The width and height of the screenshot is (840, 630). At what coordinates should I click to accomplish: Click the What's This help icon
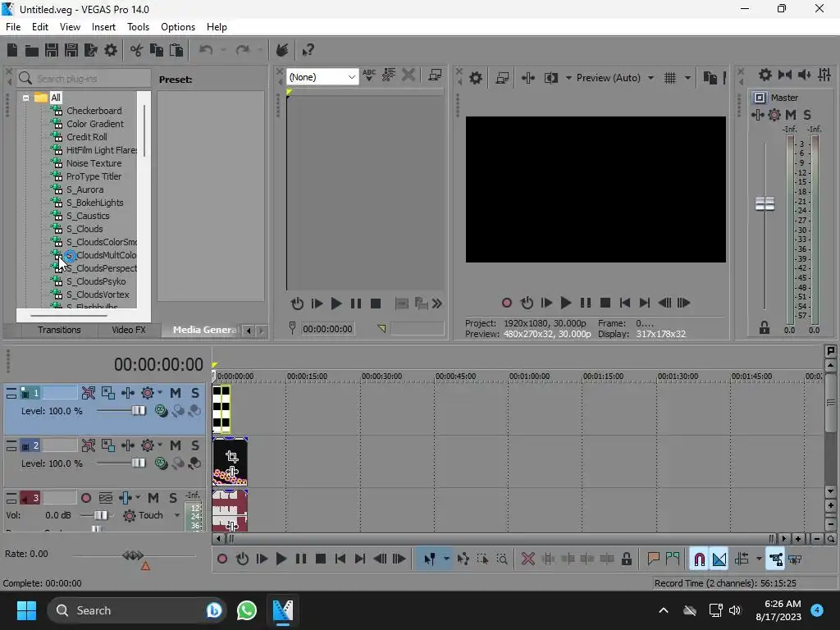[308, 50]
